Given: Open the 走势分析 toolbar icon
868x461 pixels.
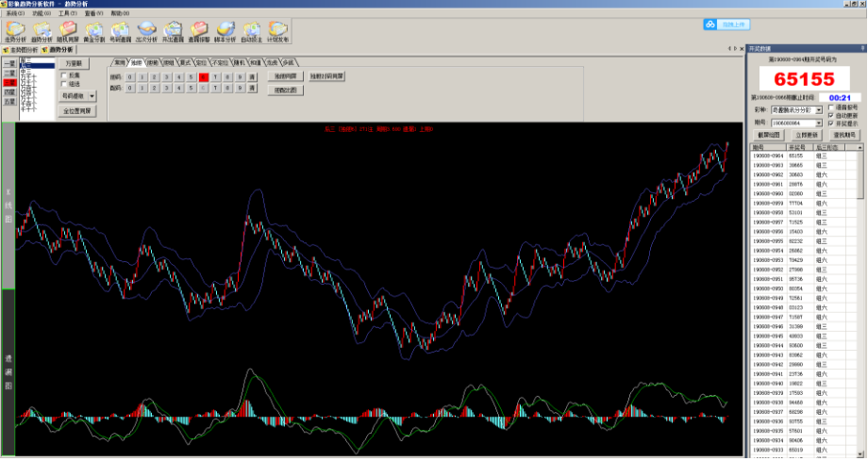Looking at the screenshot, I should click(x=16, y=32).
